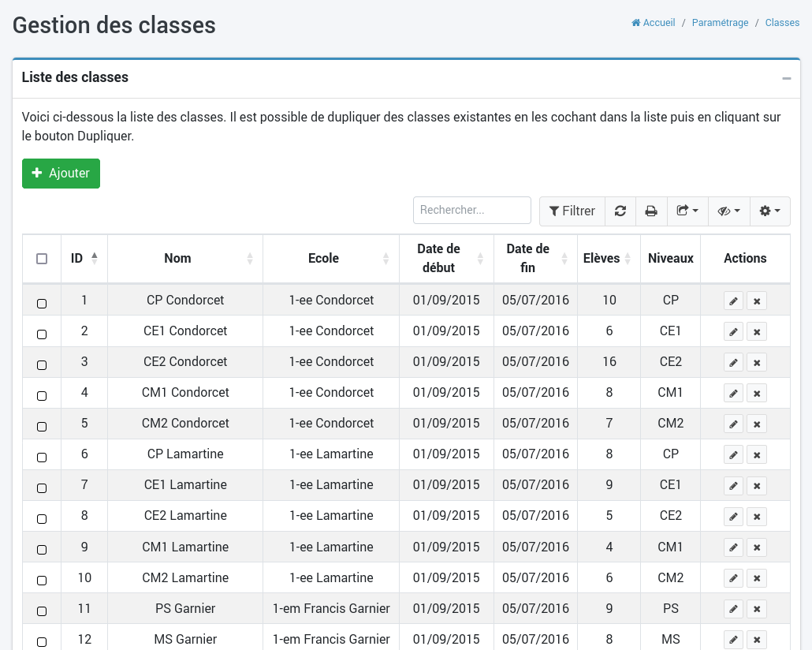Go to Accueil in breadcrumb

[654, 23]
